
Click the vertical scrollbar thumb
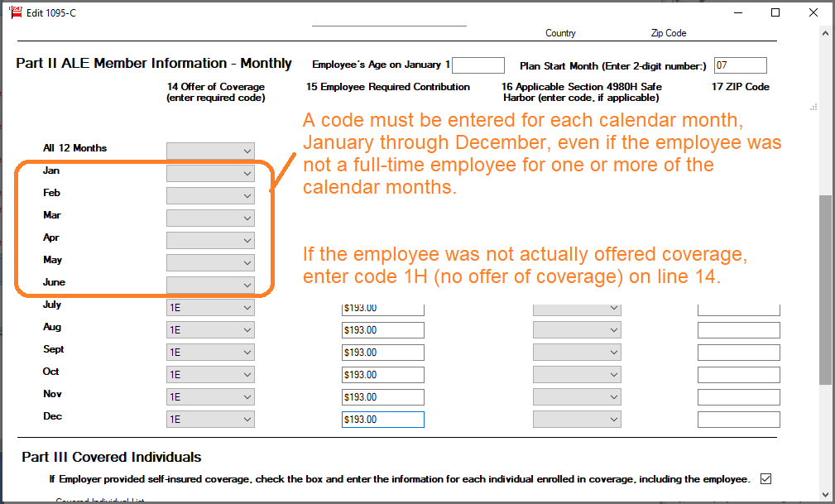826,290
